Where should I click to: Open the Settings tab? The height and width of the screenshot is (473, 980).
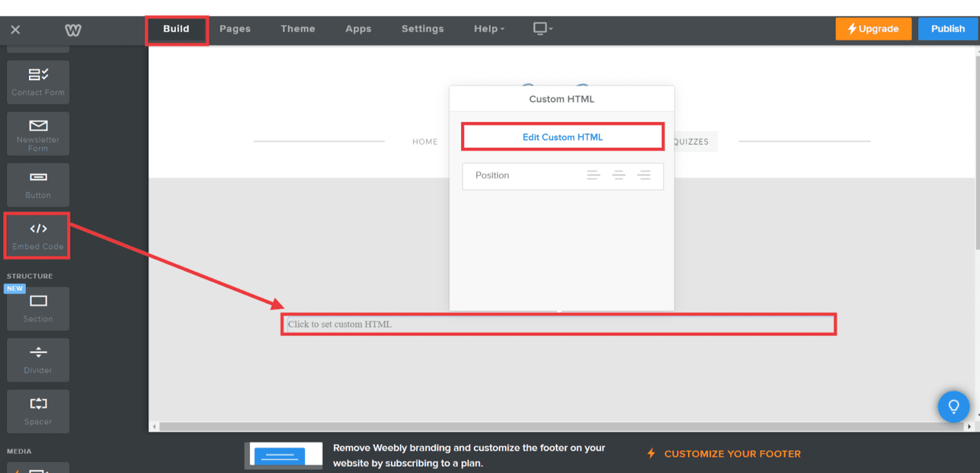pos(423,29)
